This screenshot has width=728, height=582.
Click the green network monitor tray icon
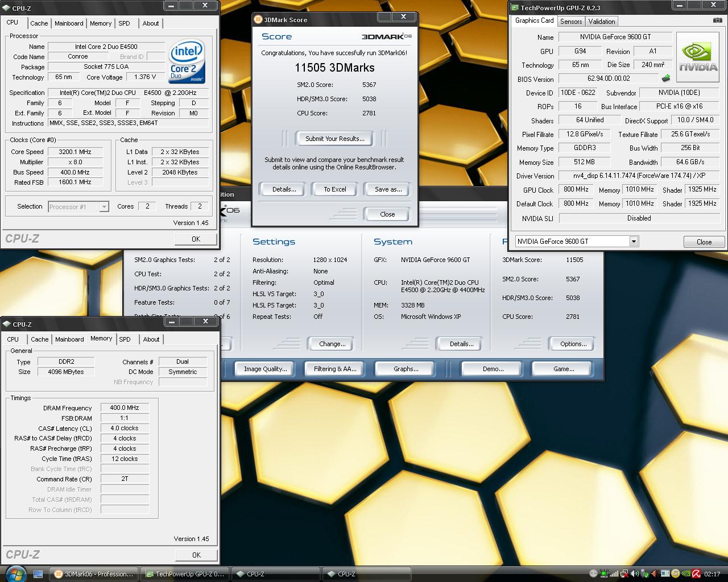click(604, 574)
